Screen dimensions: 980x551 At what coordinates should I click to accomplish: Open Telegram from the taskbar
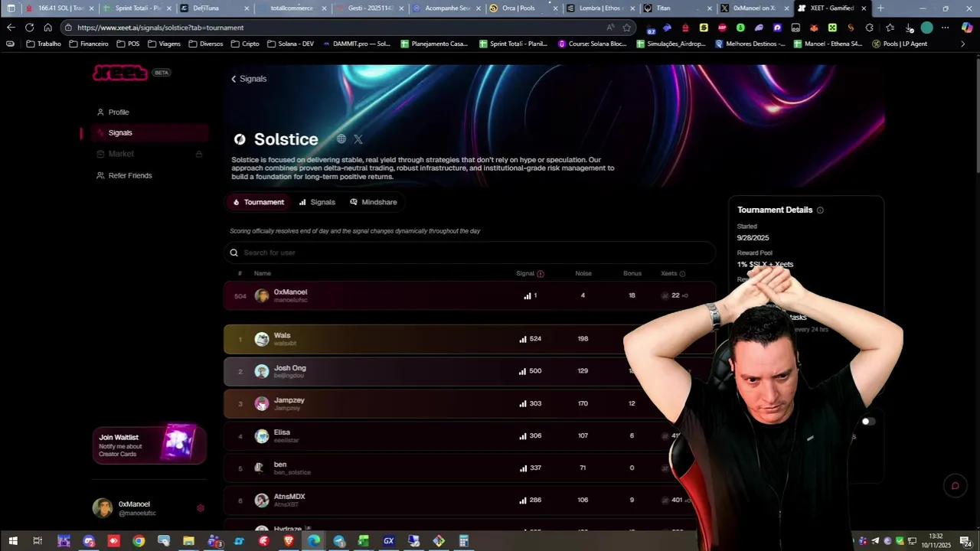click(x=339, y=541)
